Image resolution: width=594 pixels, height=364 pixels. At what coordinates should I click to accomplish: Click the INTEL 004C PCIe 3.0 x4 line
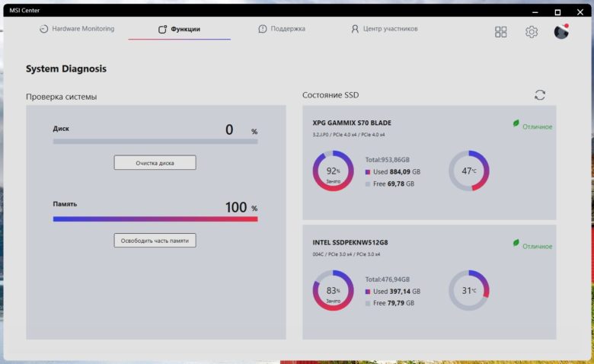[346, 254]
